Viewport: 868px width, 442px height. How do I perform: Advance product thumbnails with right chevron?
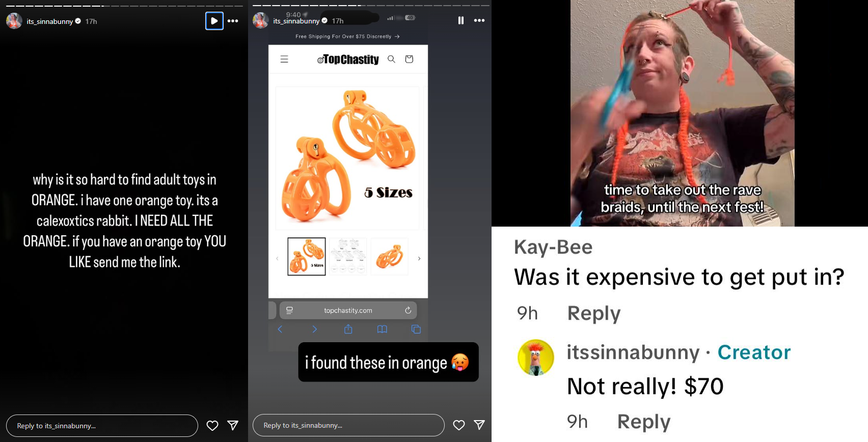[x=419, y=259]
